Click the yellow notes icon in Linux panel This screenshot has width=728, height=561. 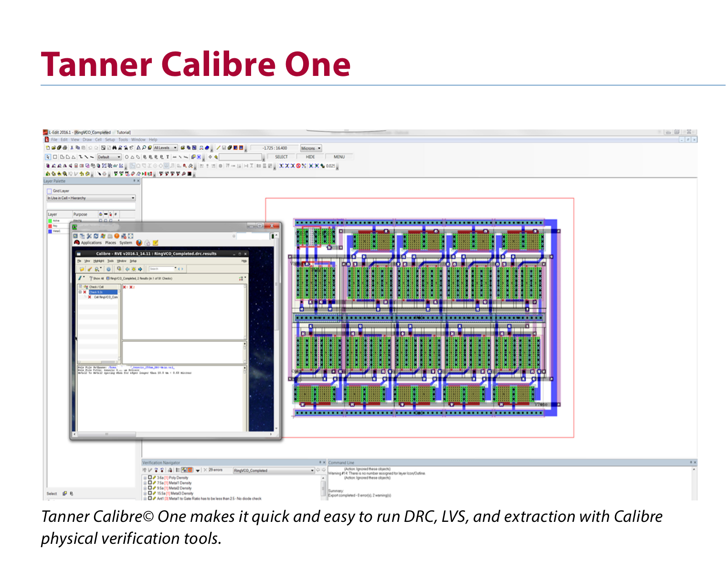click(x=155, y=243)
